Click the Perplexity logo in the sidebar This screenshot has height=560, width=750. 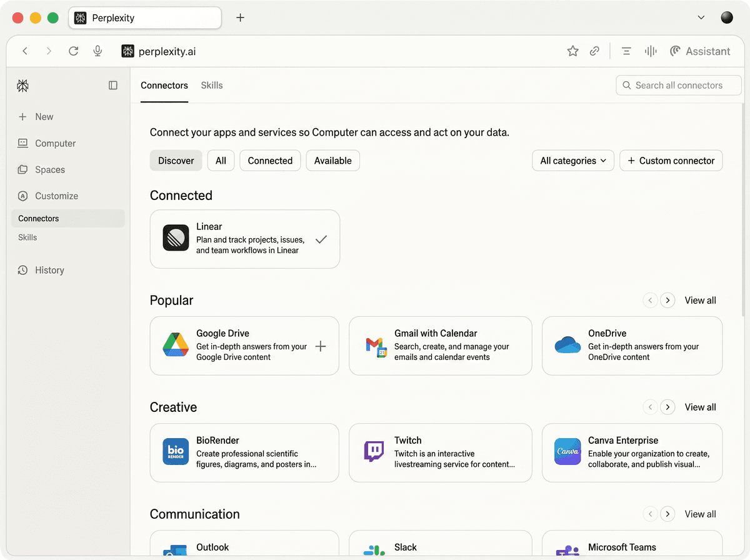[23, 86]
